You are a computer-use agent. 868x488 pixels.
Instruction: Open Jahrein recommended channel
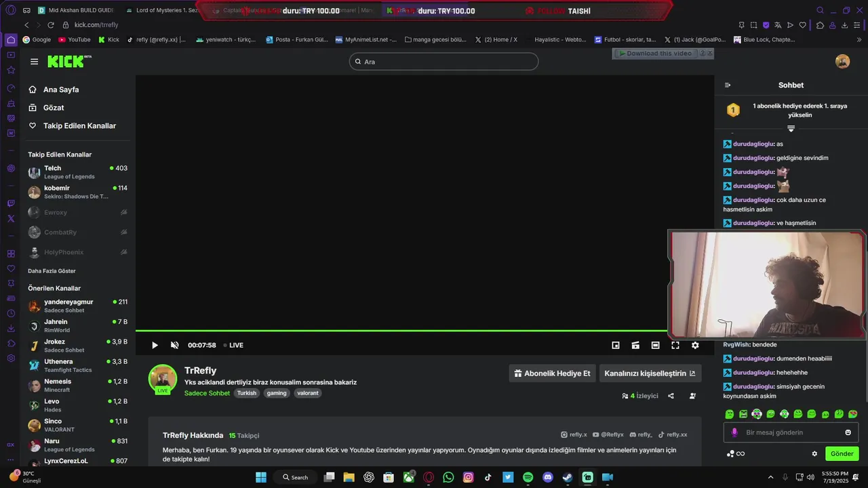[77, 326]
